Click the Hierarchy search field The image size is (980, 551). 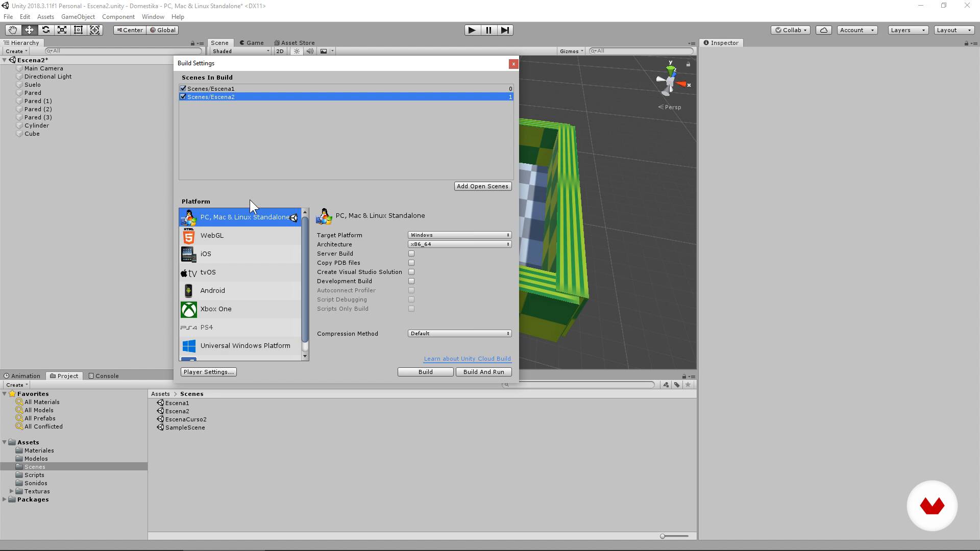click(x=124, y=51)
